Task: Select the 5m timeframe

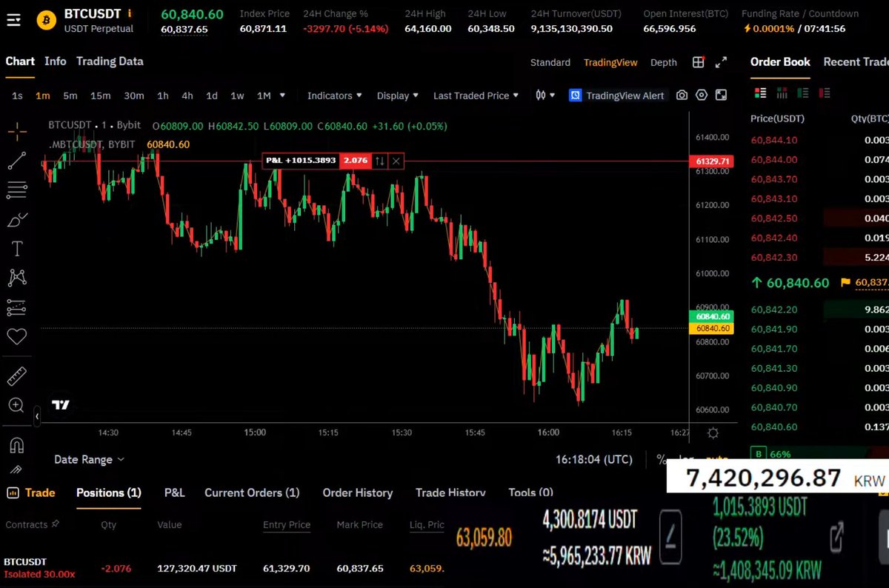Action: (70, 96)
